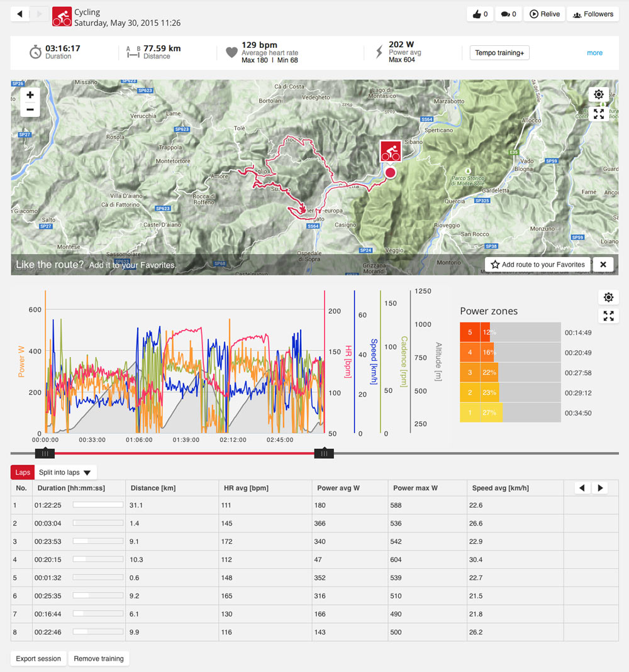Go to previous workout with back arrow

[19, 14]
